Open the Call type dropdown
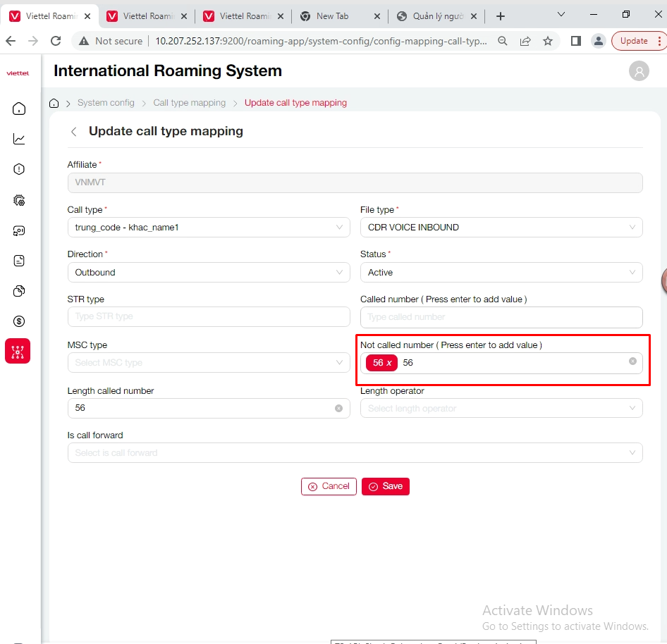Image resolution: width=667 pixels, height=644 pixels. pyautogui.click(x=209, y=228)
